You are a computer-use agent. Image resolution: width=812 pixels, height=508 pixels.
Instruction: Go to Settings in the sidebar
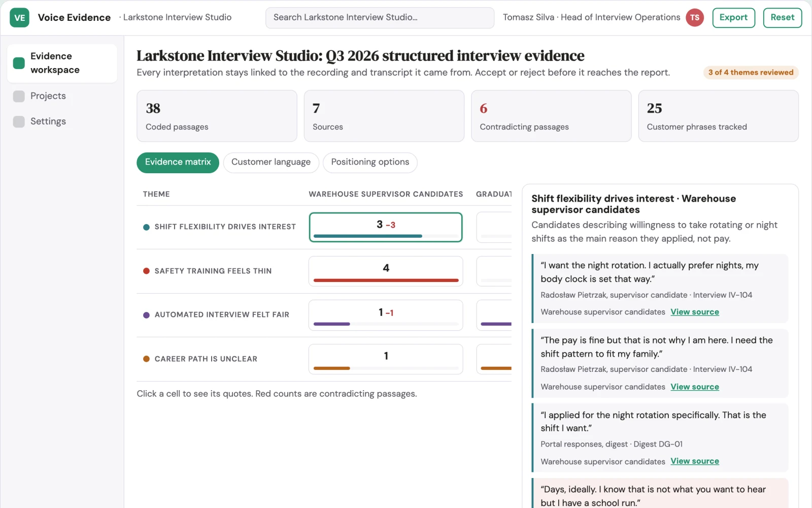pos(62,121)
